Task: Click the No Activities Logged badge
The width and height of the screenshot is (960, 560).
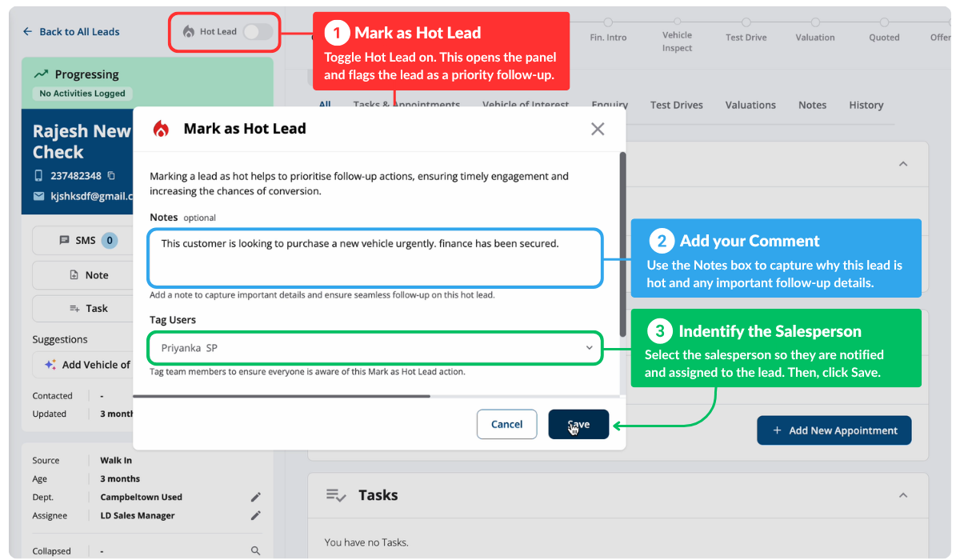Action: click(x=82, y=94)
